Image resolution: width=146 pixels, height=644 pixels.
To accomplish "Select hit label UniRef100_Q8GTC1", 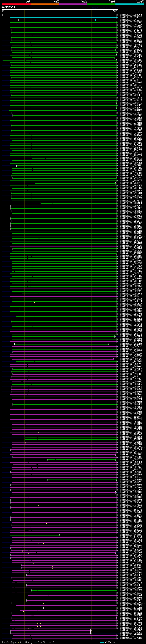I will pyautogui.click(x=131, y=387).
